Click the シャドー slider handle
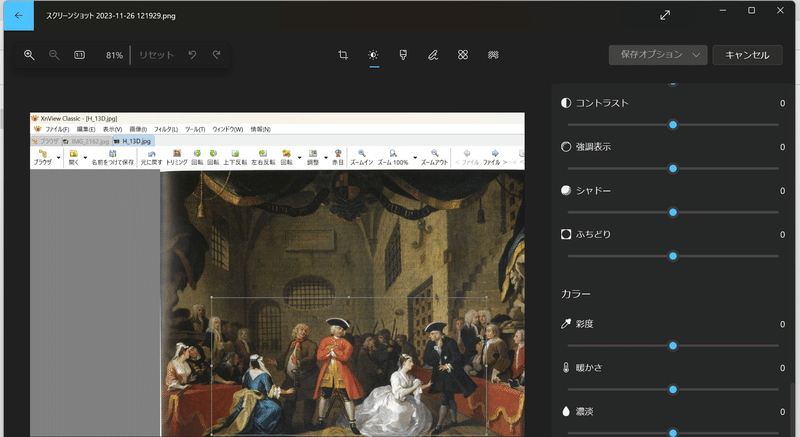This screenshot has height=437, width=800. (673, 212)
